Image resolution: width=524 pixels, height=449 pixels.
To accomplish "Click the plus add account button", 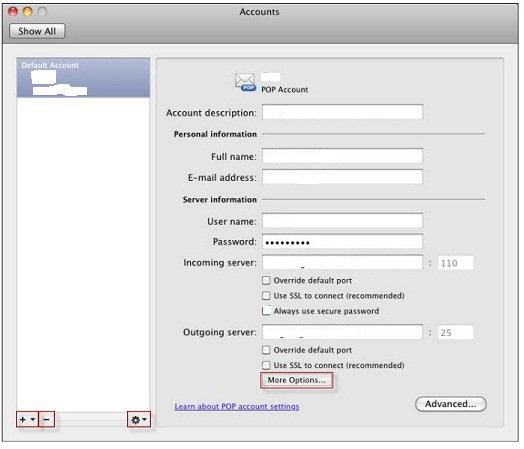I will 27,420.
